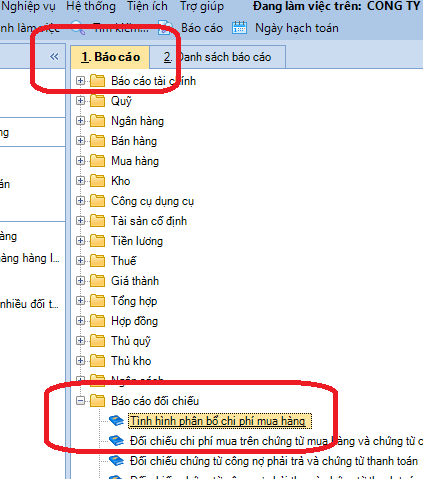Click the book icon for Đối chiếu chứng từ công nợ phải trả
Screen dimensions: 423x479
tap(116, 461)
